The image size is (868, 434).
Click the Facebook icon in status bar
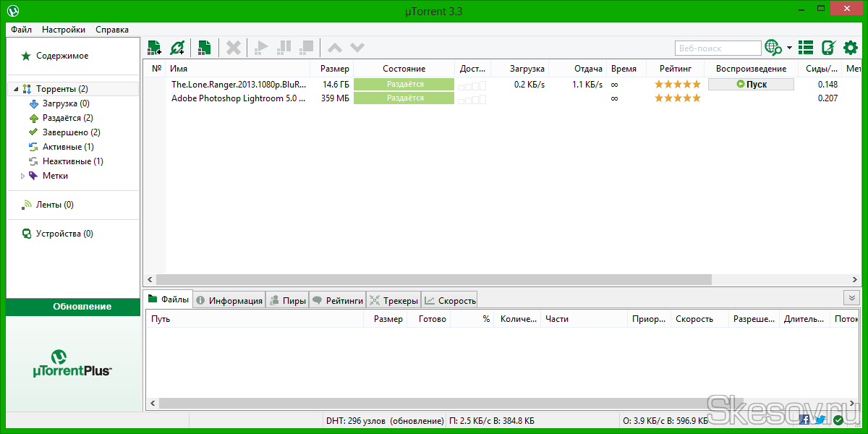coord(804,420)
